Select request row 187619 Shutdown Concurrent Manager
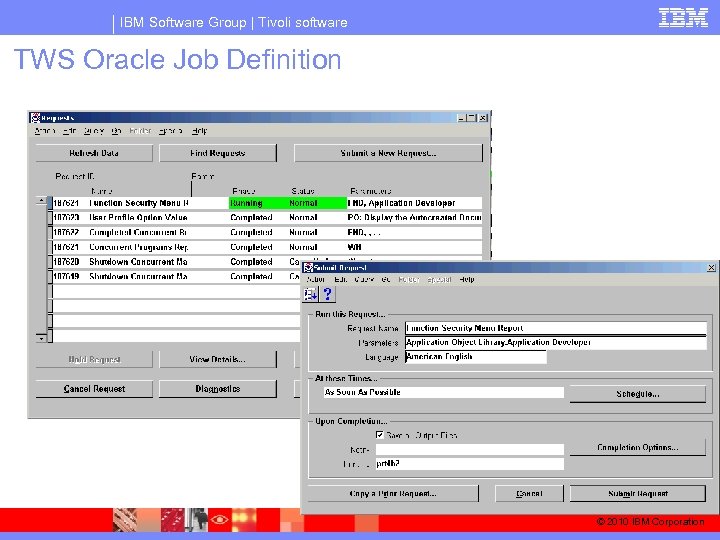Screen dimensions: 720x540 pyautogui.click(x=176, y=276)
